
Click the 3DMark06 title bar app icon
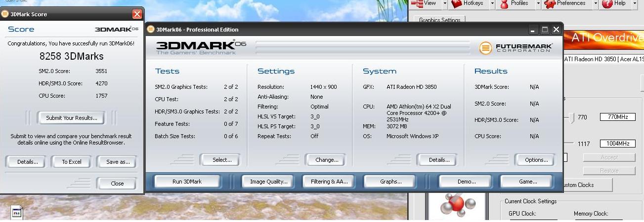click(151, 30)
